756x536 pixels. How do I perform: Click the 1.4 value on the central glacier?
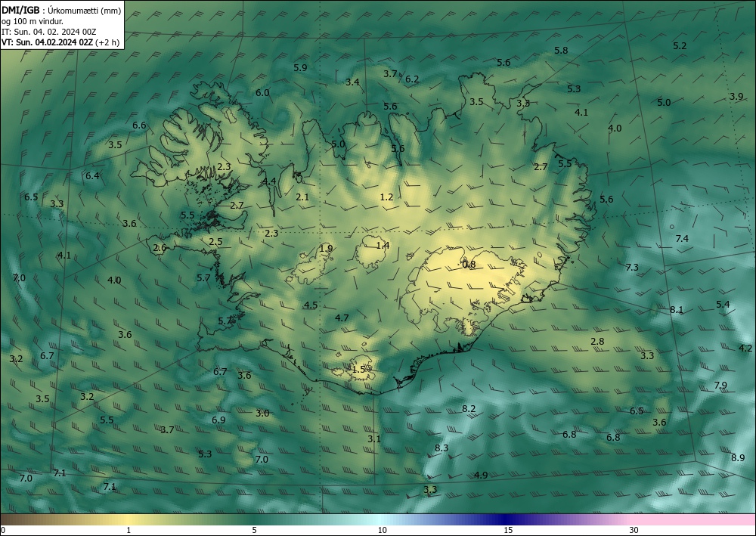point(383,246)
